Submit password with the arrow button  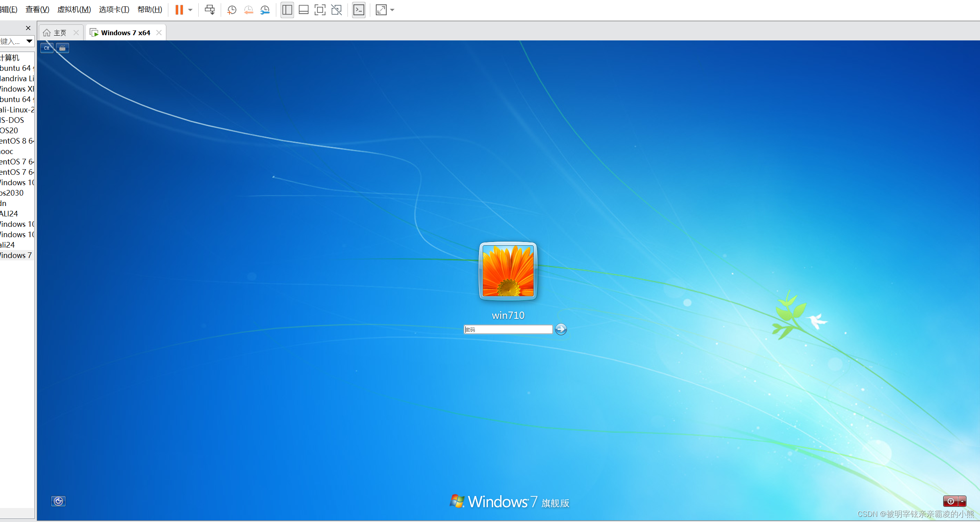(561, 329)
